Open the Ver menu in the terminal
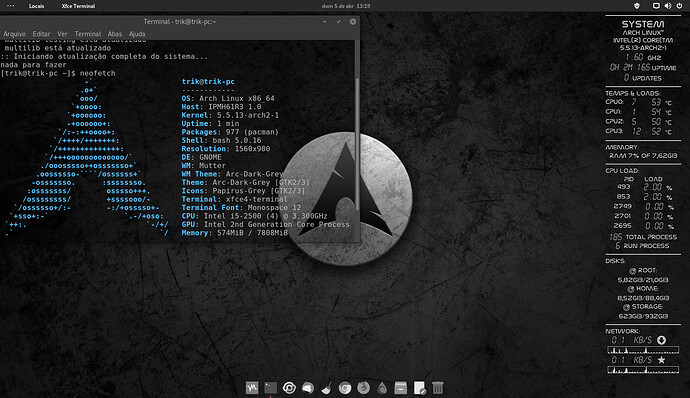Viewport: 690px width, 398px height. point(62,34)
